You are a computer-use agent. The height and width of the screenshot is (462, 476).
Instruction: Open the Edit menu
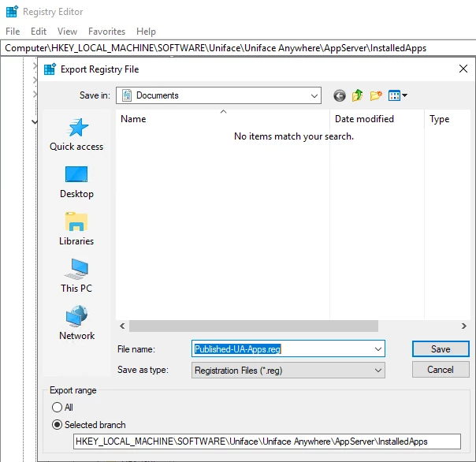39,32
